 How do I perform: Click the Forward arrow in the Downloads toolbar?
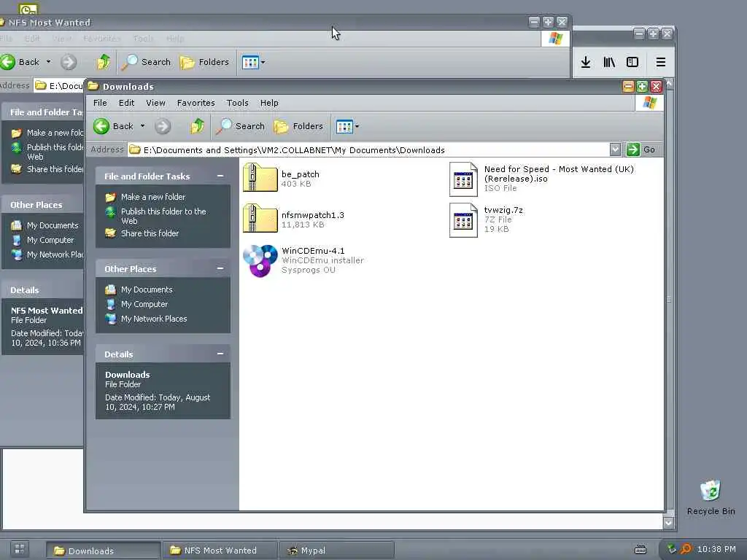coord(163,126)
